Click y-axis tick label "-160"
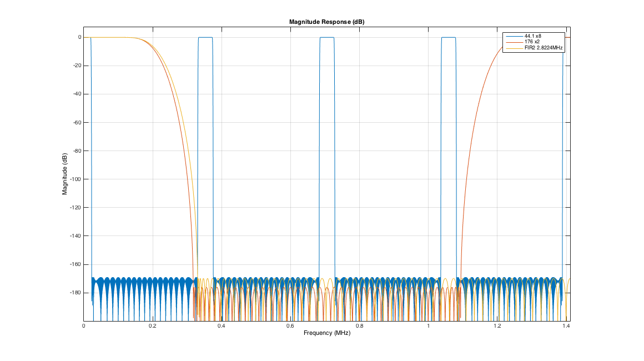644x361 pixels. pos(76,264)
